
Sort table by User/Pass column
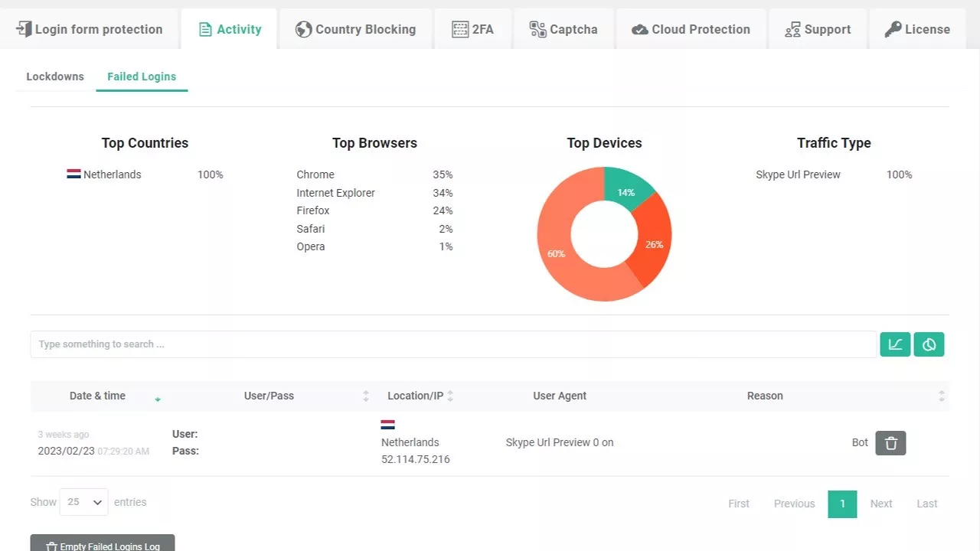[x=269, y=396]
